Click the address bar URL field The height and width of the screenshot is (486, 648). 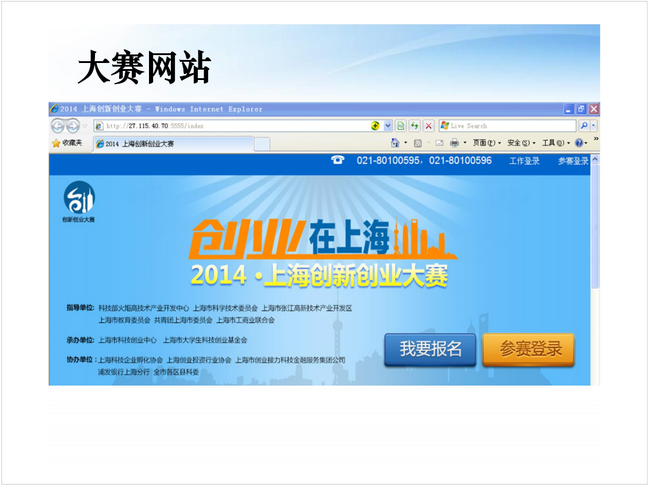pos(231,126)
